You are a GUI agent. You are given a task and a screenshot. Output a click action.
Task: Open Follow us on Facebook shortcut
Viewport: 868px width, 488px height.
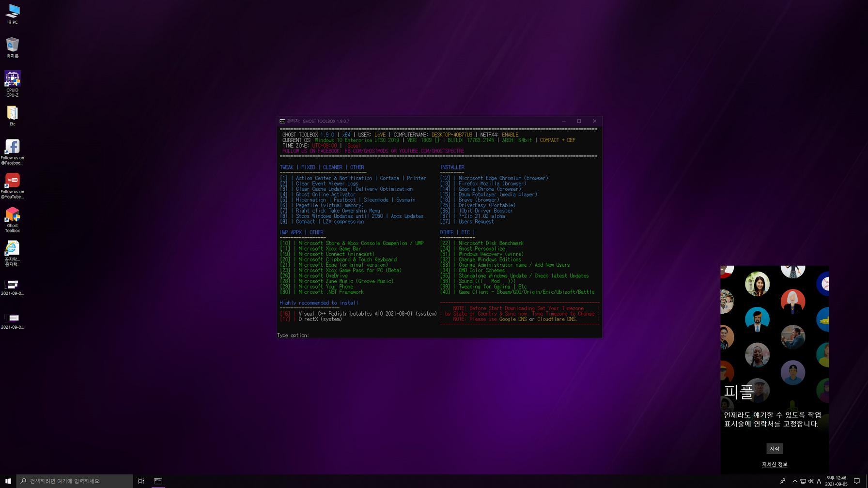(13, 152)
